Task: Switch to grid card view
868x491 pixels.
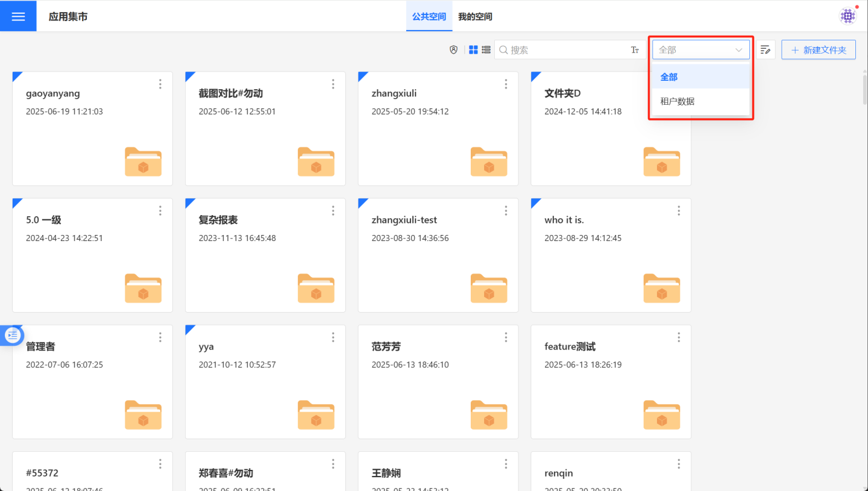Action: 474,50
